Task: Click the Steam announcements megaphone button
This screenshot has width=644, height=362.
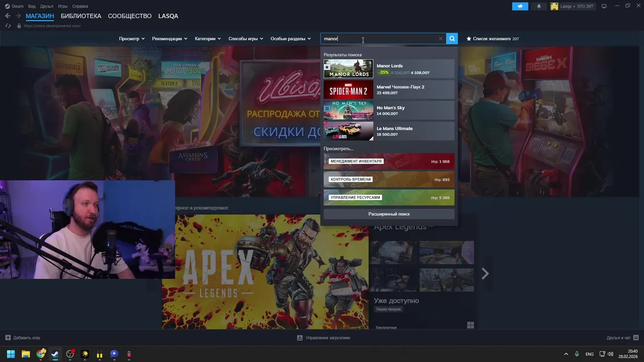Action: coord(520,6)
